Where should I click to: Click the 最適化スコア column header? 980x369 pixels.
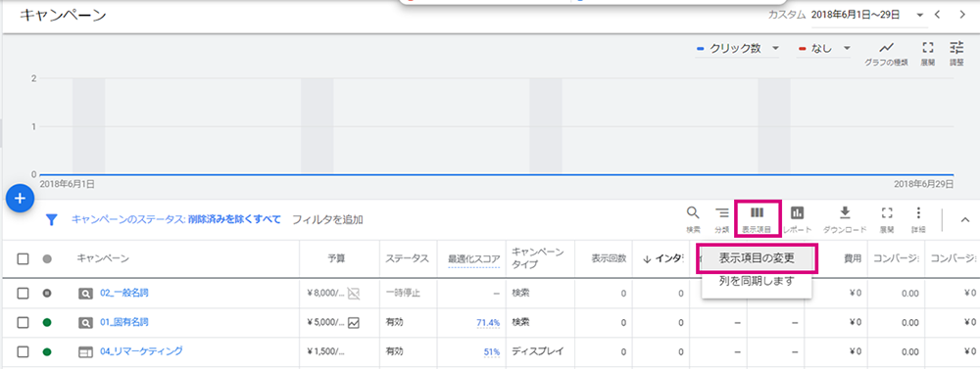pos(473,258)
